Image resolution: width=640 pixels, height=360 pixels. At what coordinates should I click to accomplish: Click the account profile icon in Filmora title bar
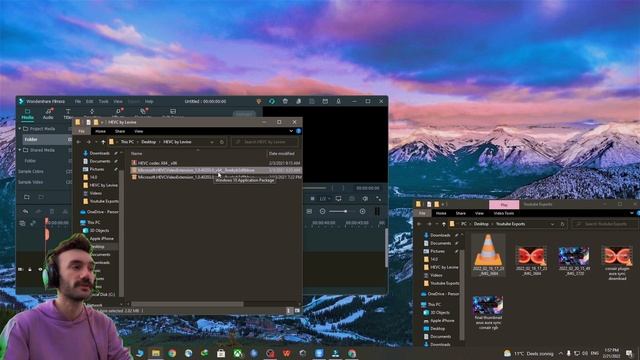coord(298,101)
